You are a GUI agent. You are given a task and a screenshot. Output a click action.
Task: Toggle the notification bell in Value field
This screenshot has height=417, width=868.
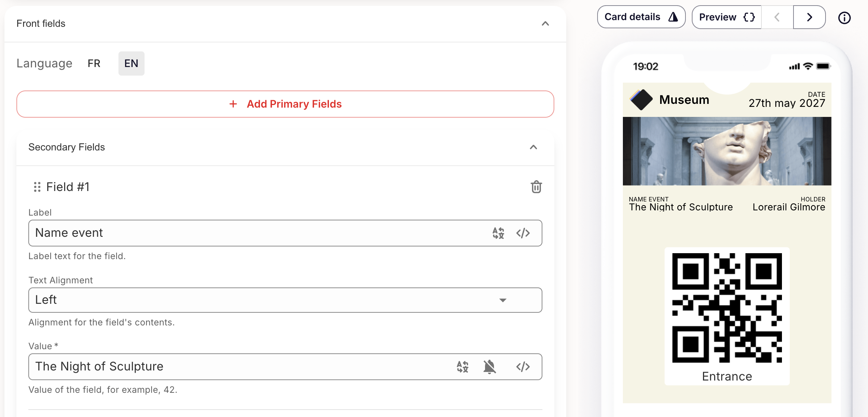coord(490,367)
